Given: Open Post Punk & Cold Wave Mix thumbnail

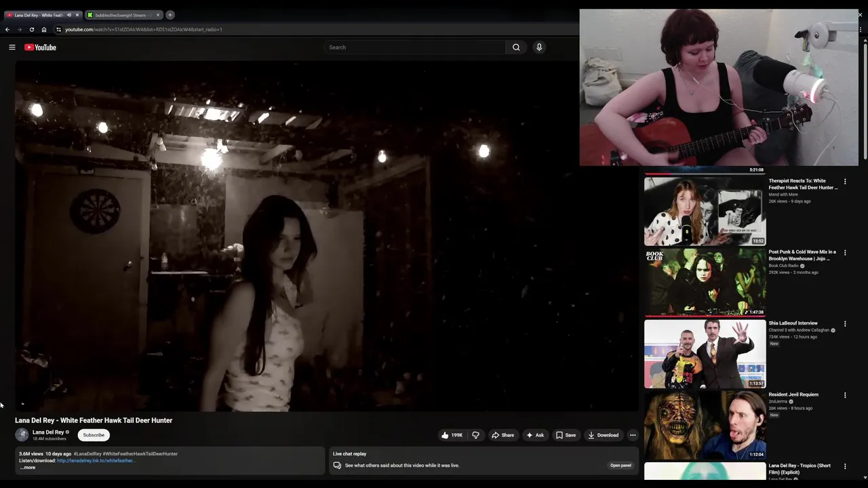Looking at the screenshot, I should [705, 283].
